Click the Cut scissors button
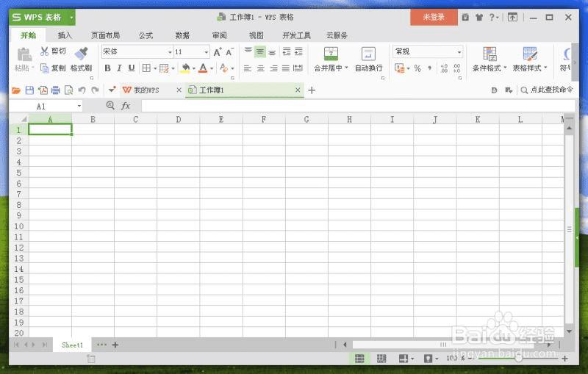Viewport: 588px width, 374px height. click(x=53, y=51)
